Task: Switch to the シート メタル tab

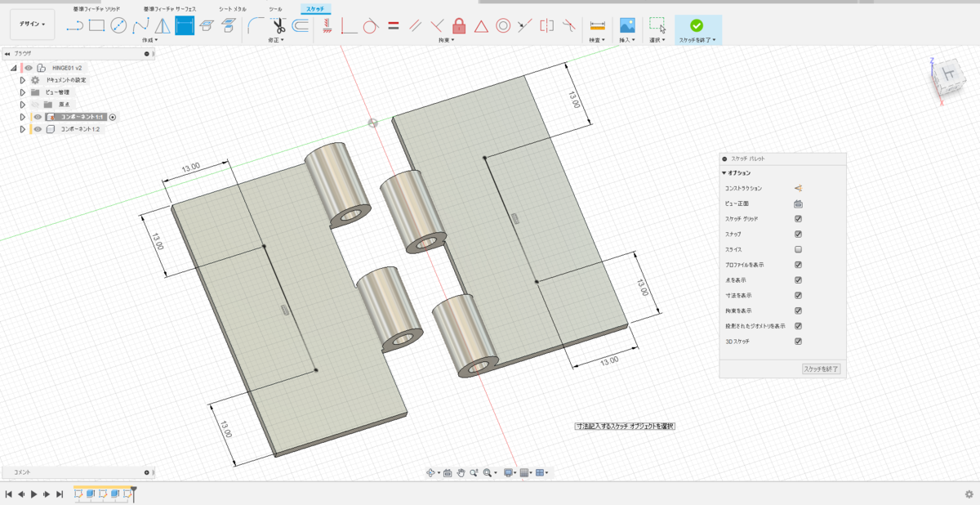Action: pos(233,8)
